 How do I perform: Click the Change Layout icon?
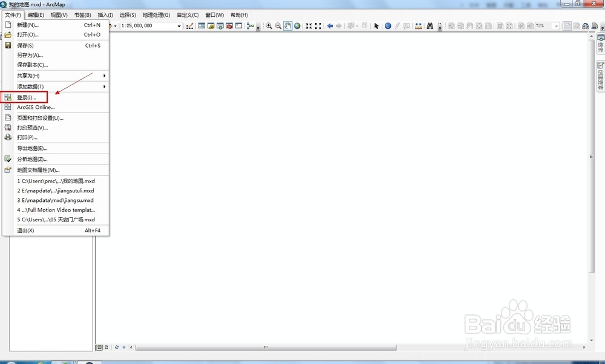click(x=586, y=26)
